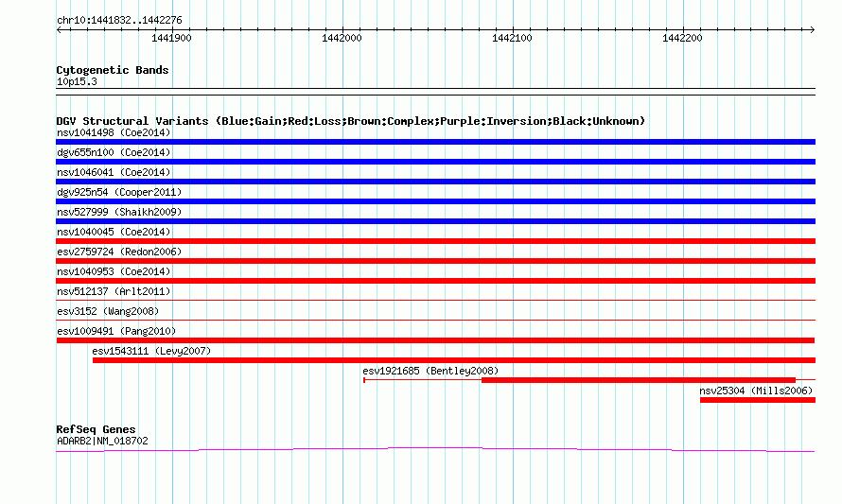Click dgv925n54 (Cooper2011) label
Viewport: 842px width, 504px height.
[119, 192]
